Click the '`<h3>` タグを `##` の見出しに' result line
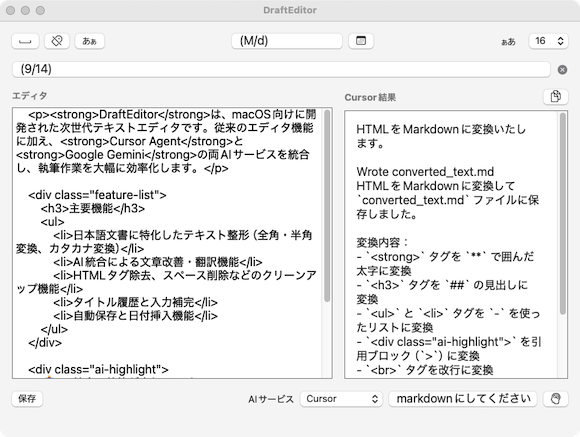This screenshot has width=580, height=437. 442,285
